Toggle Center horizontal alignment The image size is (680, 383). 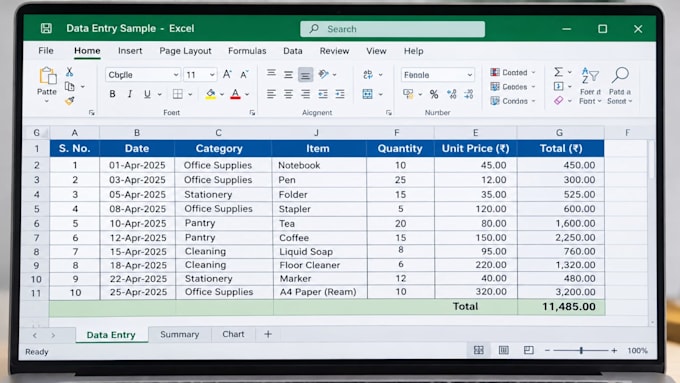pyautogui.click(x=288, y=94)
